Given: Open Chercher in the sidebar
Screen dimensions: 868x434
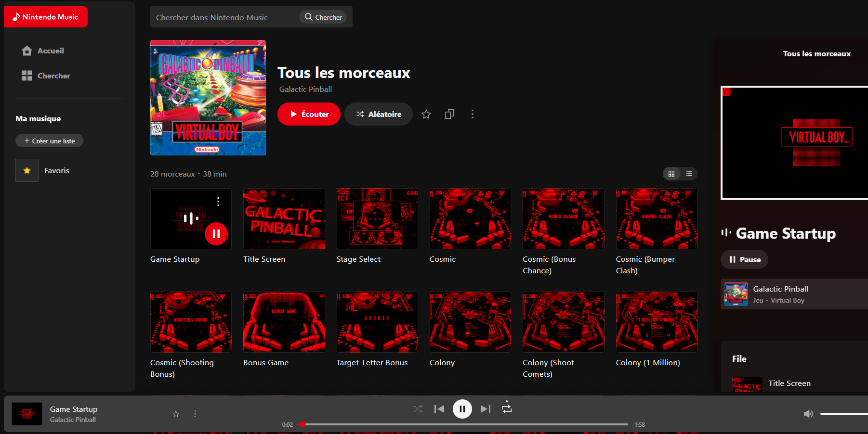Looking at the screenshot, I should [x=46, y=76].
